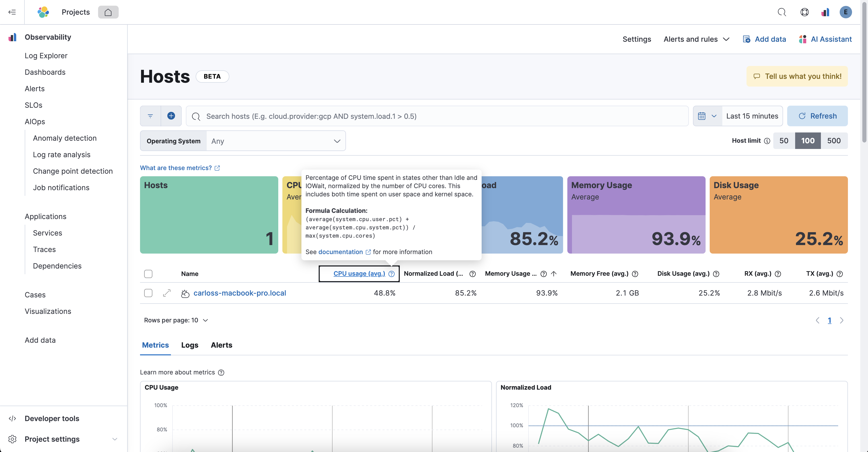This screenshot has height=452, width=868.
Task: Click CPU usage (avg.) help icon
Action: coord(391,274)
